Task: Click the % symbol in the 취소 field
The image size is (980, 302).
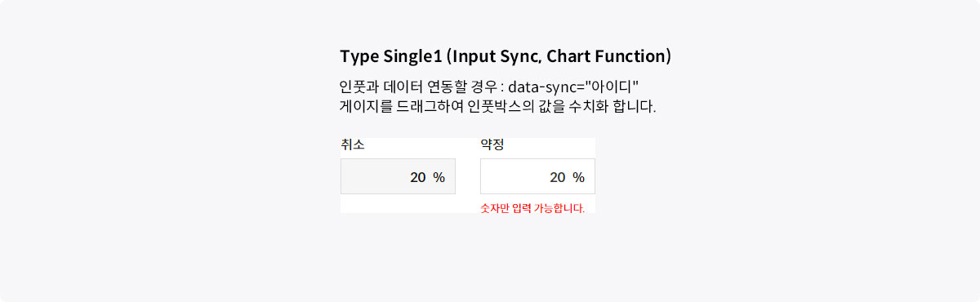Action: [x=439, y=177]
